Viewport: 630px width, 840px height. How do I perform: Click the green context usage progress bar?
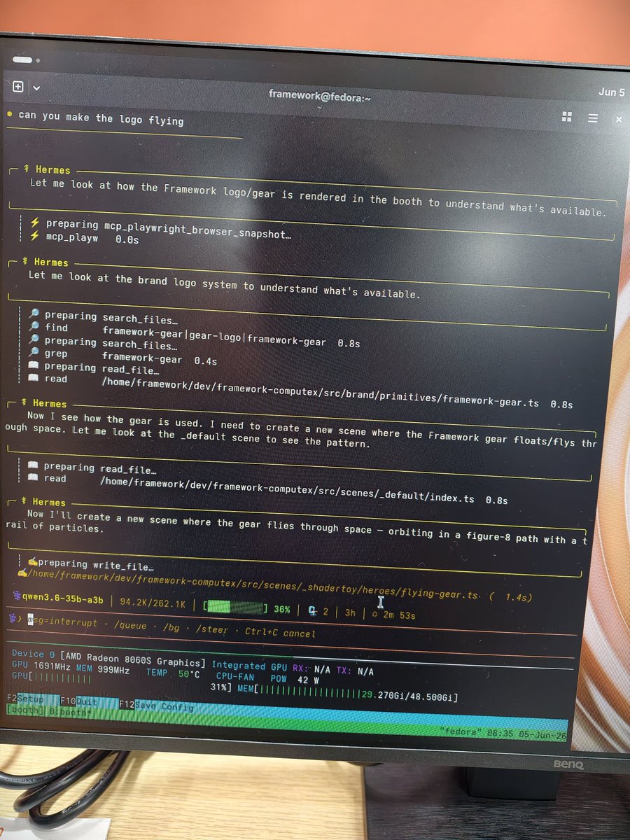(236, 607)
